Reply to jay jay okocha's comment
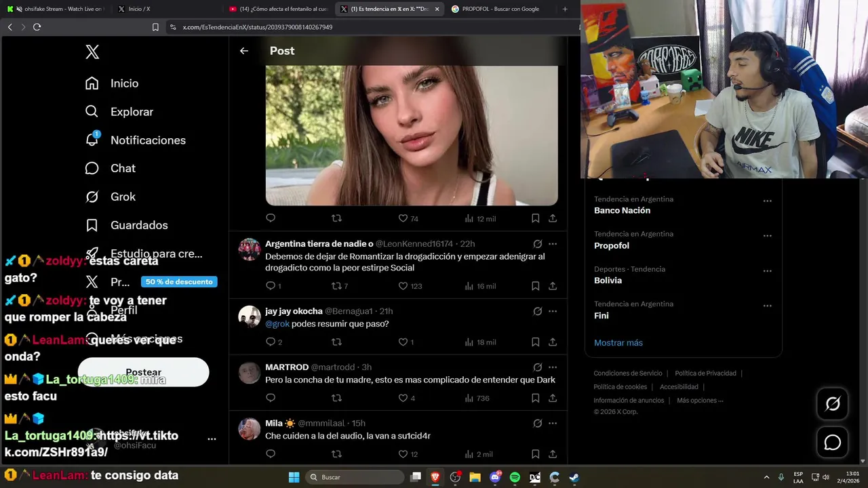The image size is (868, 488). click(x=273, y=342)
